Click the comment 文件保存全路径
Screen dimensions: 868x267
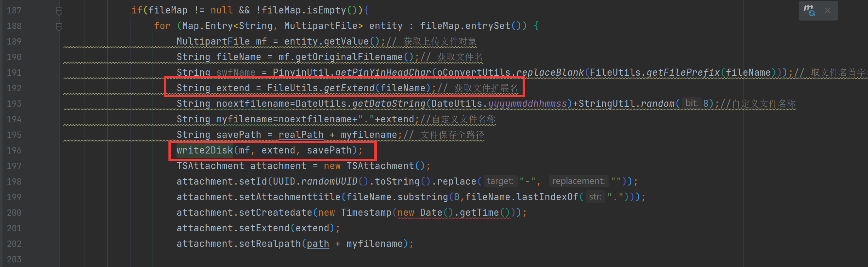click(x=452, y=135)
